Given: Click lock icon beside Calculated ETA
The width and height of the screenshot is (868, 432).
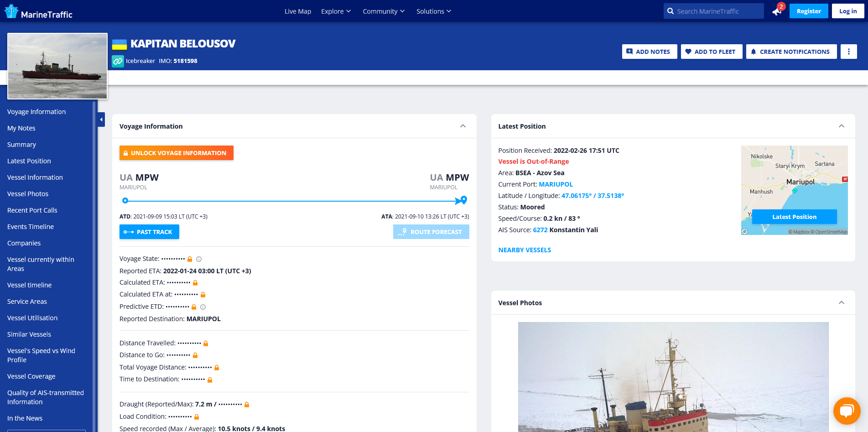Looking at the screenshot, I should tap(195, 283).
